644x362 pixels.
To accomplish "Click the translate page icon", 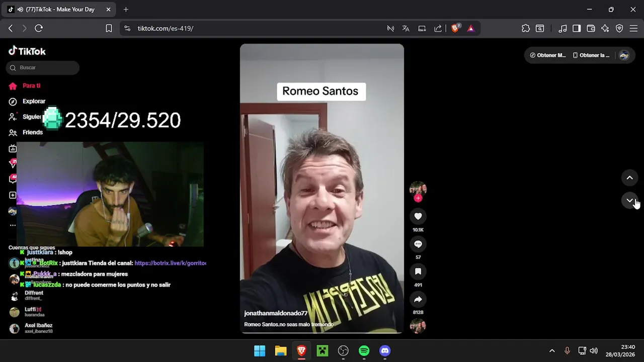I will 406,28.
